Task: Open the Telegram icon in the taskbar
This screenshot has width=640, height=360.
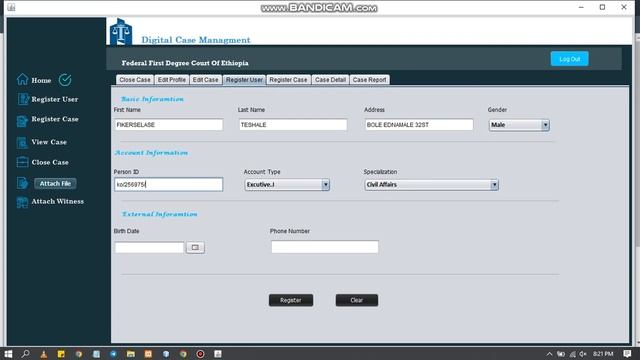Action: point(113,354)
